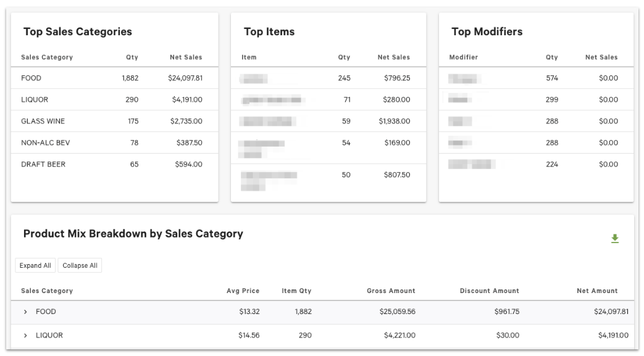
Task: Sort the Top Modifiers list by Net Sales
Action: tap(601, 57)
